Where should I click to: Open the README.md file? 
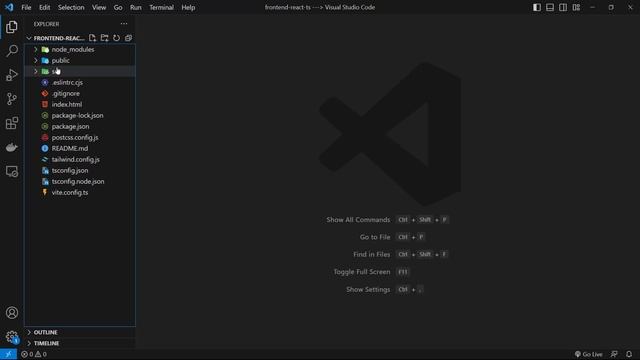(80, 149)
